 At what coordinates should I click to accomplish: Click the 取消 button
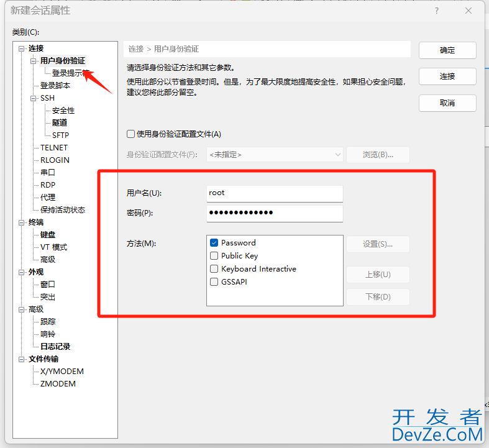pyautogui.click(x=447, y=103)
